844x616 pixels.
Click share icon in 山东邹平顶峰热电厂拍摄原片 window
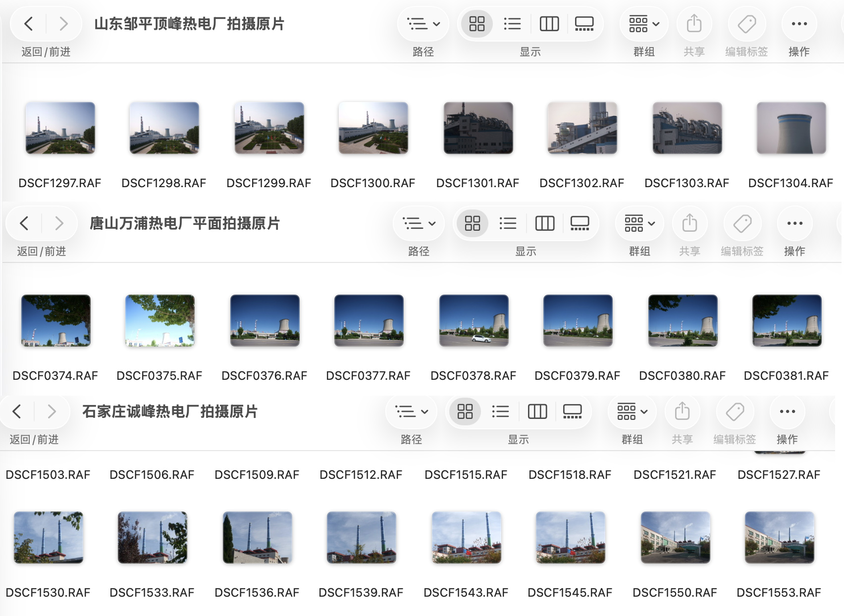pyautogui.click(x=694, y=24)
